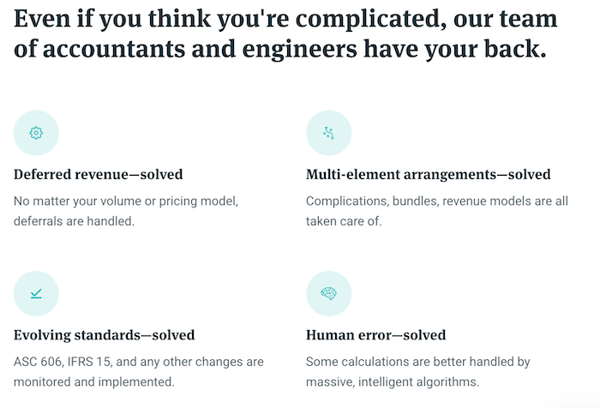This screenshot has width=600, height=408.
Task: Click the light teal circle behind the brain
Action: tap(329, 294)
